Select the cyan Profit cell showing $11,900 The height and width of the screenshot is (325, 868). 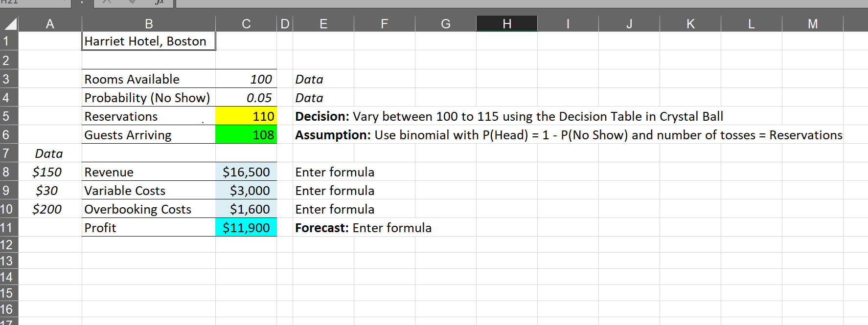click(x=246, y=227)
